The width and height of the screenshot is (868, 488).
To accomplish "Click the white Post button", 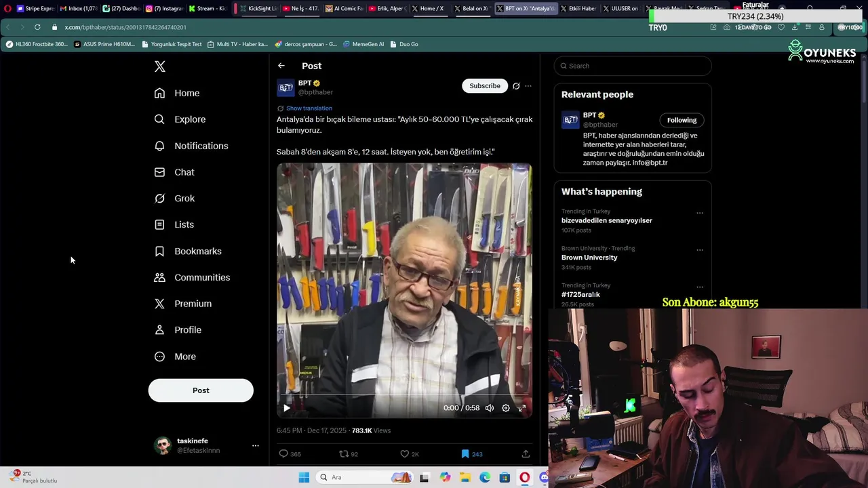I will coord(201,390).
